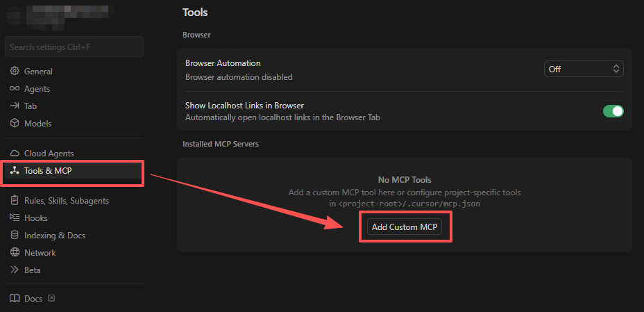Screen dimensions: 644x312
Task: Click the Rules, Skills, Subagents clipboard icon
Action: coord(15,201)
